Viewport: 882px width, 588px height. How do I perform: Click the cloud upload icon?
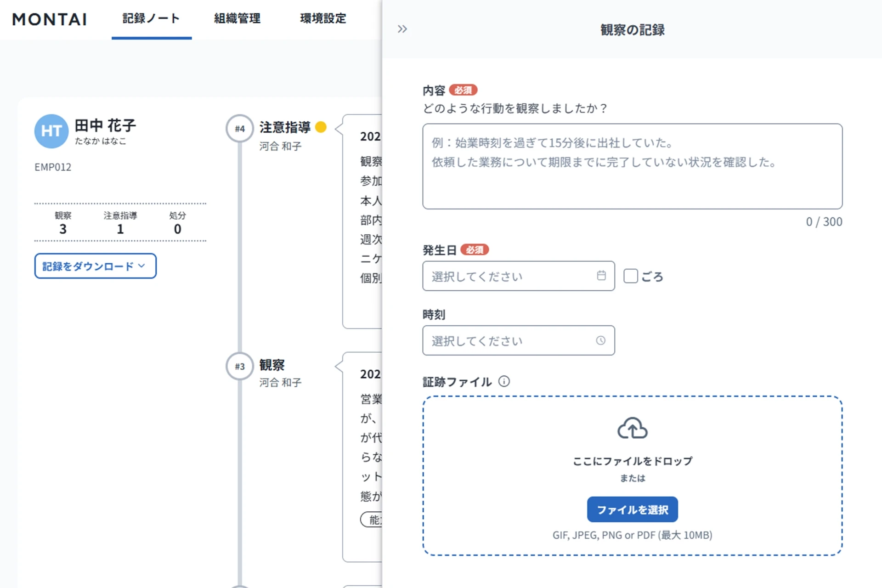coord(632,429)
